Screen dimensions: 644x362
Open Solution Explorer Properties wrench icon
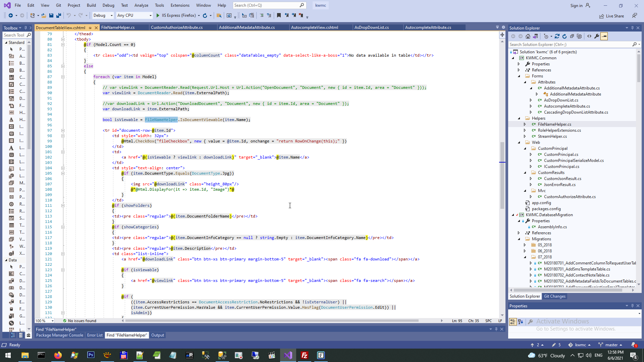tap(597, 36)
